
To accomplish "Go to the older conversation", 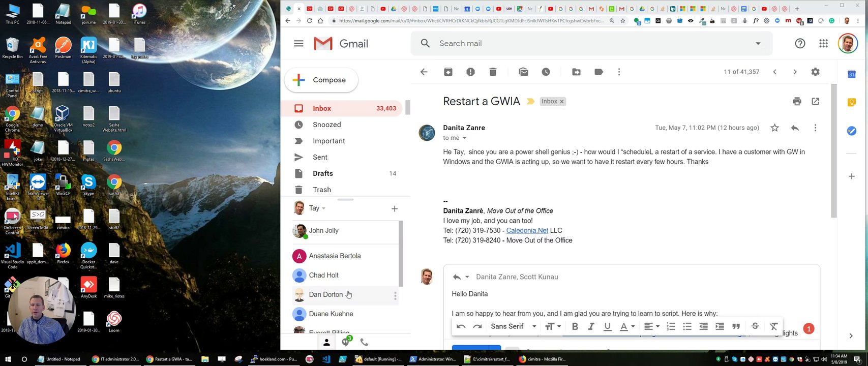I will [x=795, y=72].
